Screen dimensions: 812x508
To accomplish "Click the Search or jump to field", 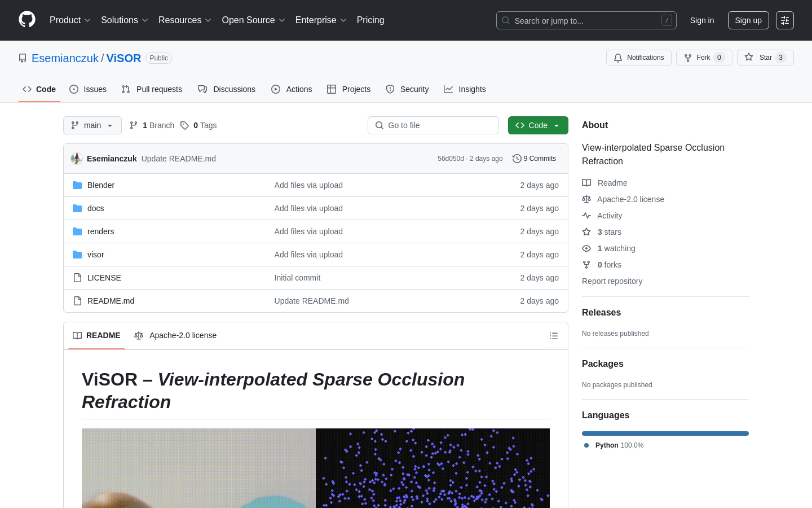I will pyautogui.click(x=586, y=20).
